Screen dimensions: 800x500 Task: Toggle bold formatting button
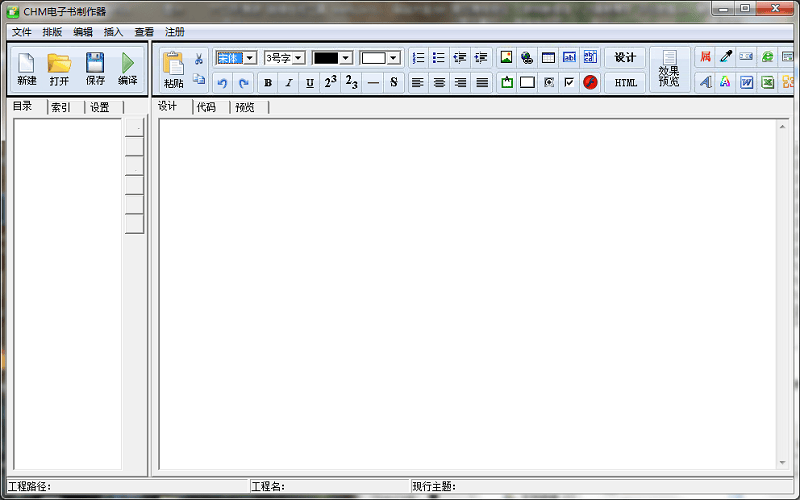pos(268,83)
